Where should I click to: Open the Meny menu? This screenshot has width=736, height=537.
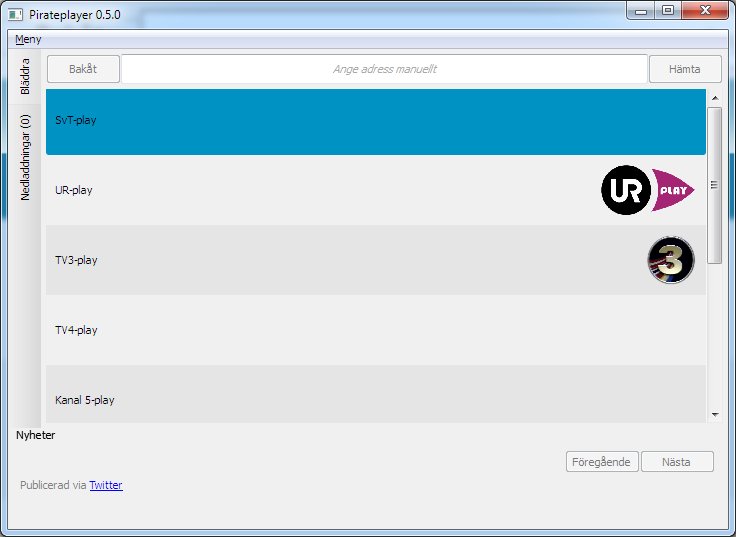pos(28,39)
